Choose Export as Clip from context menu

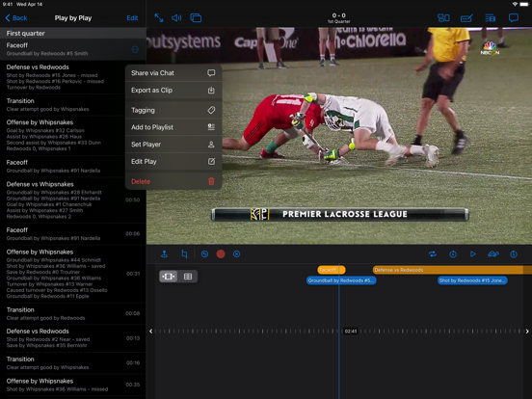tap(173, 91)
